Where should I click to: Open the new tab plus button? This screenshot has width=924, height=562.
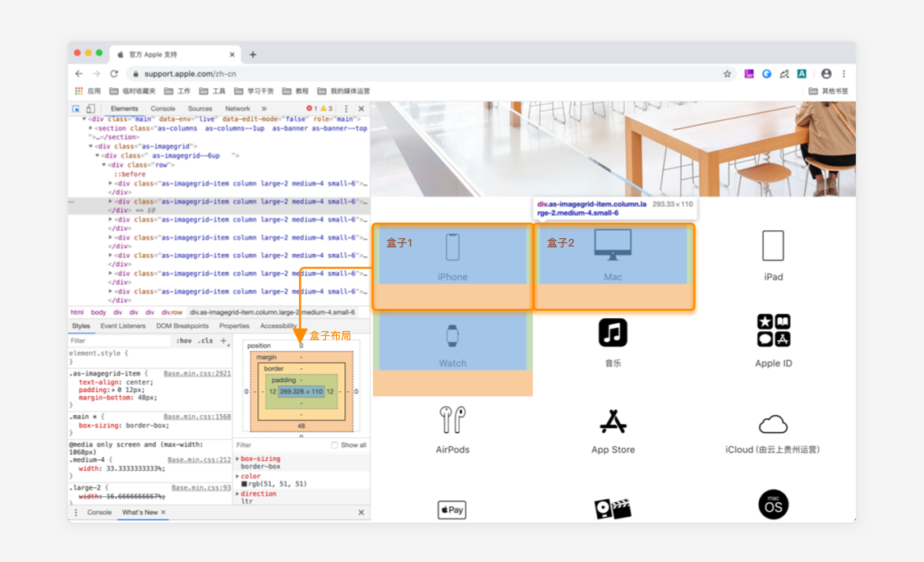[x=253, y=55]
